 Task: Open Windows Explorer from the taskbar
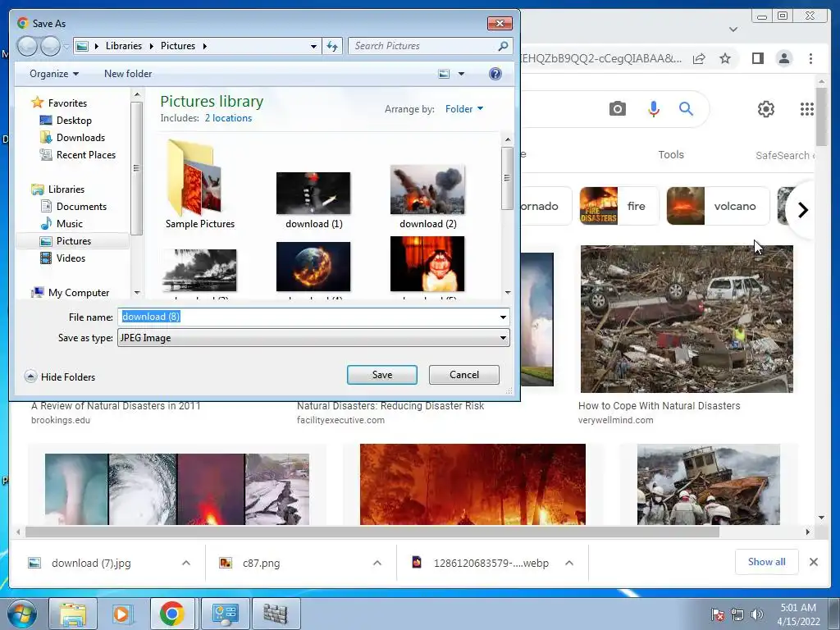coord(73,614)
